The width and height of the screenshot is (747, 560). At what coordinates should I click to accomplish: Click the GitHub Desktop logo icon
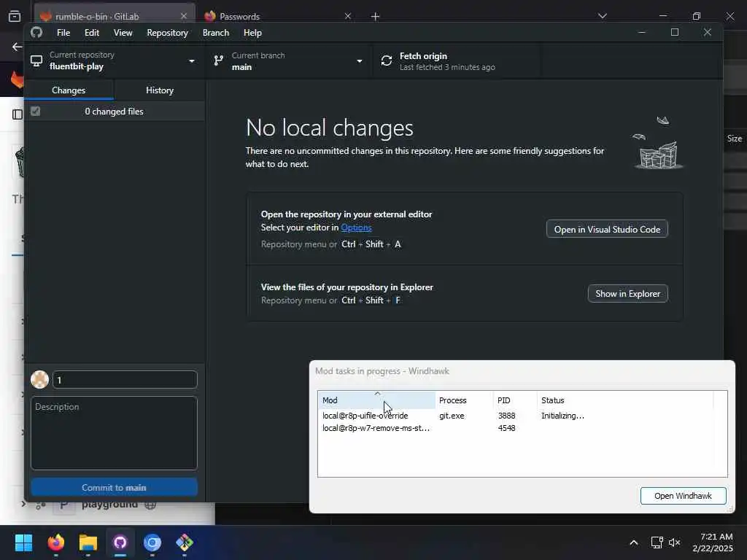(x=36, y=32)
